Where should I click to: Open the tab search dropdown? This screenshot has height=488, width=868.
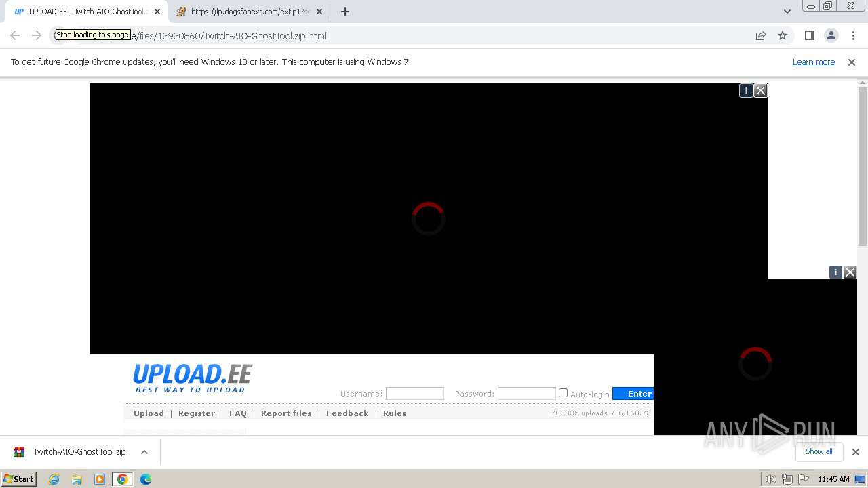click(787, 12)
